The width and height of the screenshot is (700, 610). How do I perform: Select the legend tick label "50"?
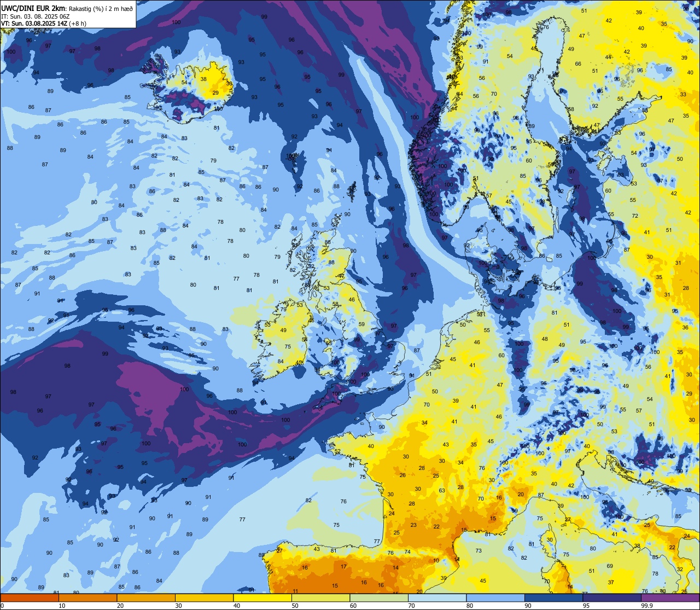pos(295,606)
